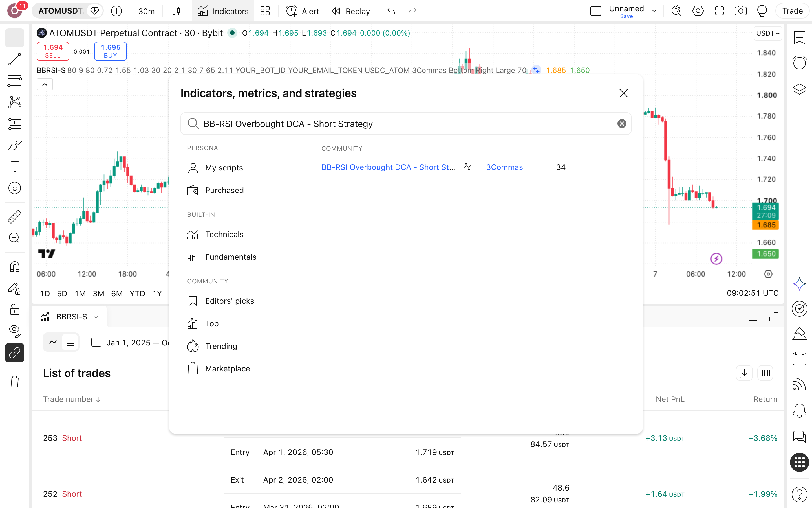812x508 pixels.
Task: Open the 3Commas author link
Action: 504,167
